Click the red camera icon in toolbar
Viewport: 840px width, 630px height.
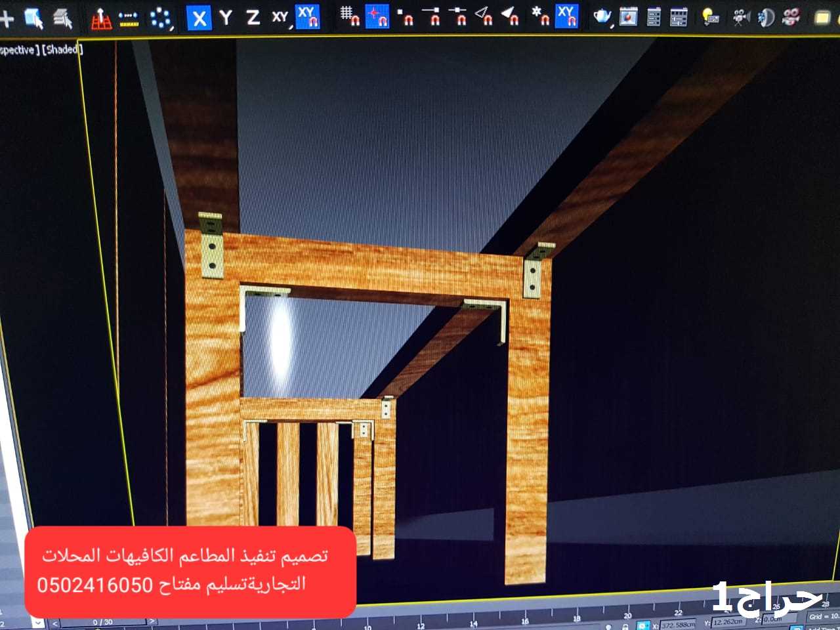[x=791, y=16]
